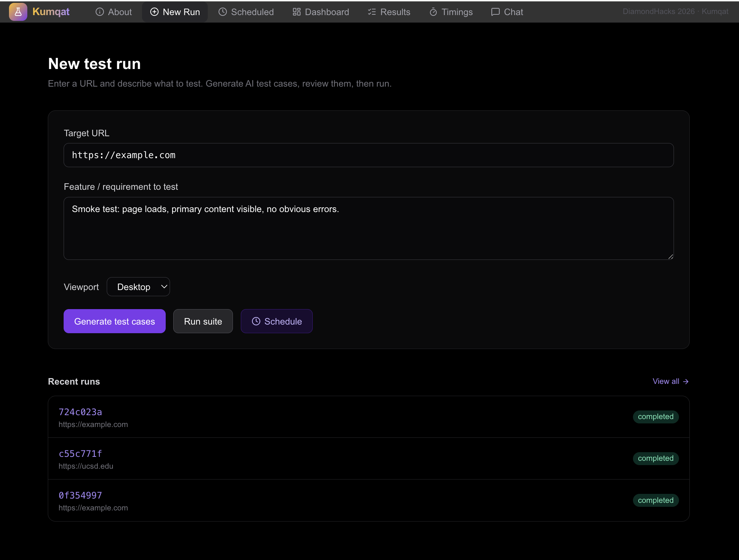
Task: Click the Kumqat flask logo icon
Action: (18, 12)
